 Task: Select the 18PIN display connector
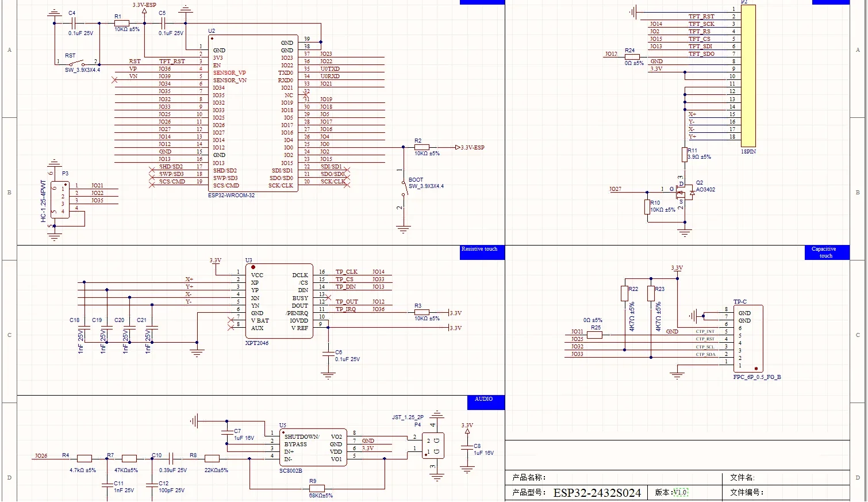tap(748, 76)
